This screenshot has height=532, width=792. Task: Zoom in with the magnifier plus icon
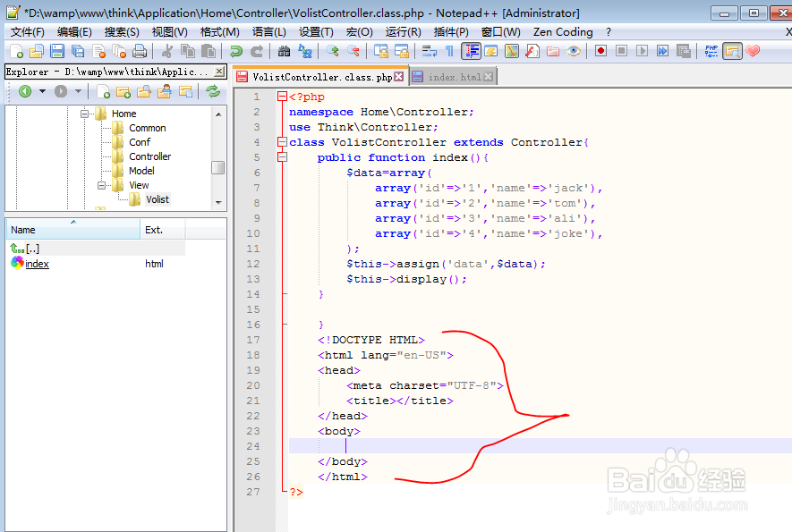click(x=332, y=51)
